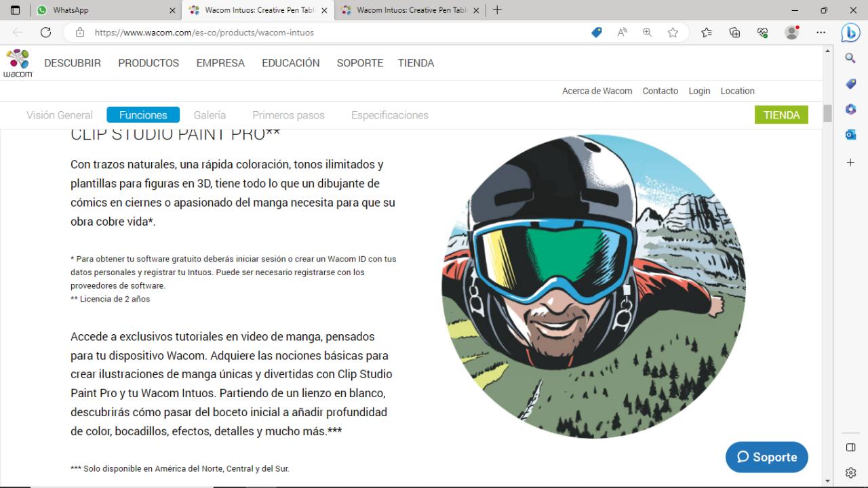Activate Read aloud icon in address bar
868x488 pixels.
click(622, 32)
